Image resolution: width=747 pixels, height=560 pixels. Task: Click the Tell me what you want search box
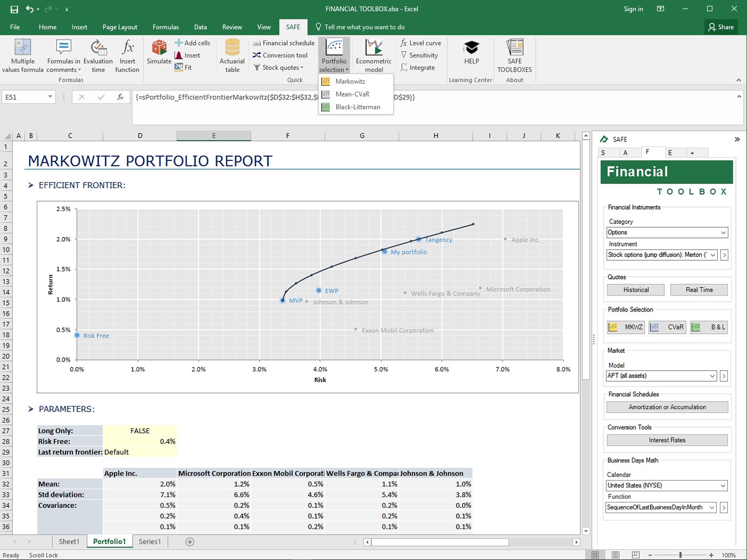coord(360,27)
